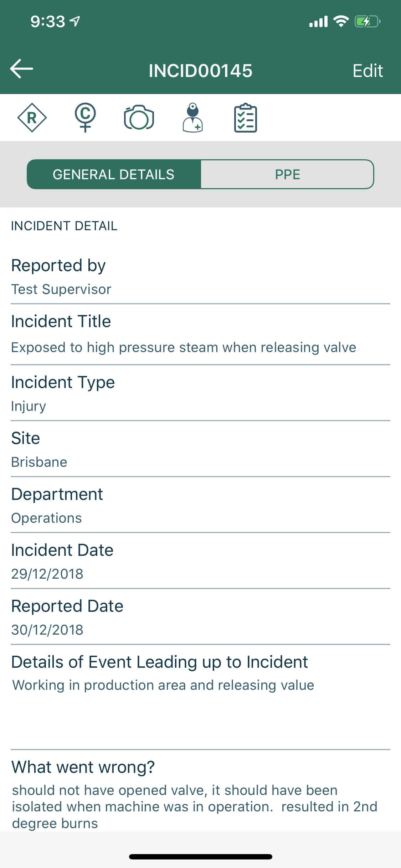Tap the Wi-Fi status icon

coord(341,22)
